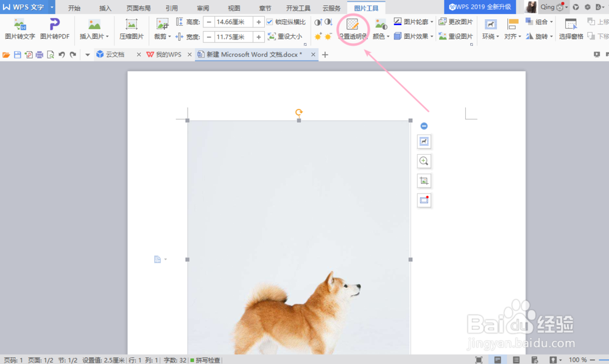This screenshot has height=364, width=609.
Task: Close the 新建 Microsoft Word 文档.docx tab
Action: click(x=313, y=55)
